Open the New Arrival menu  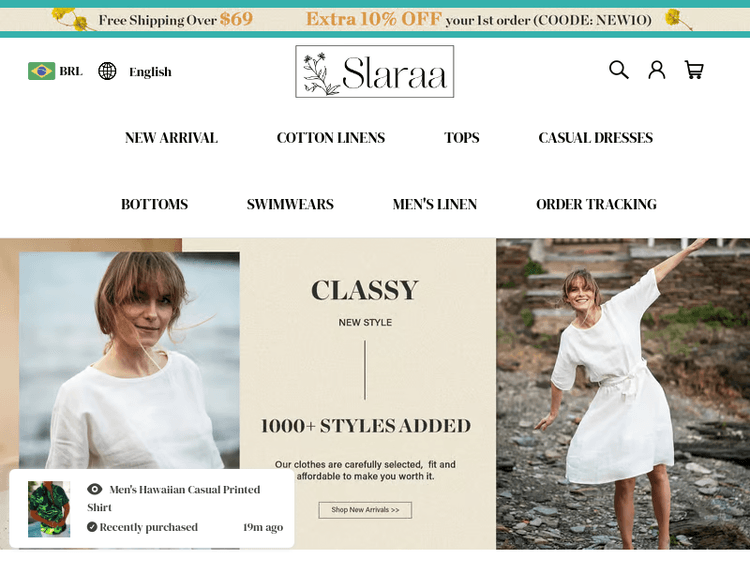pyautogui.click(x=171, y=138)
